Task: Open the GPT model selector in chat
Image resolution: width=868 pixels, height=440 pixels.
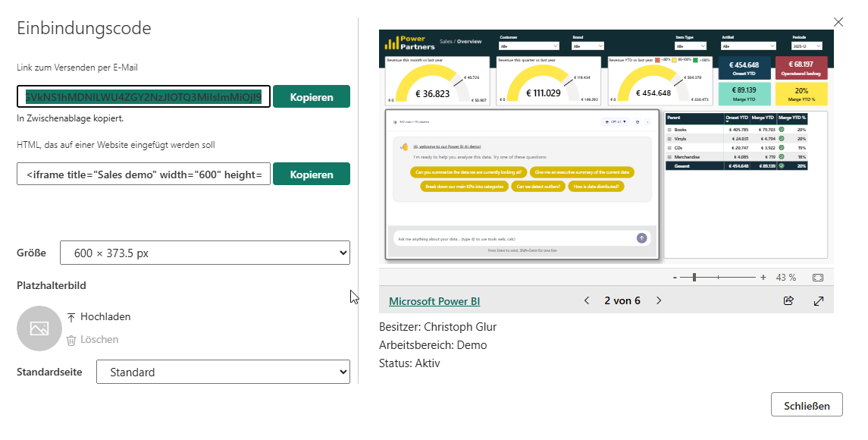Action: pos(615,122)
